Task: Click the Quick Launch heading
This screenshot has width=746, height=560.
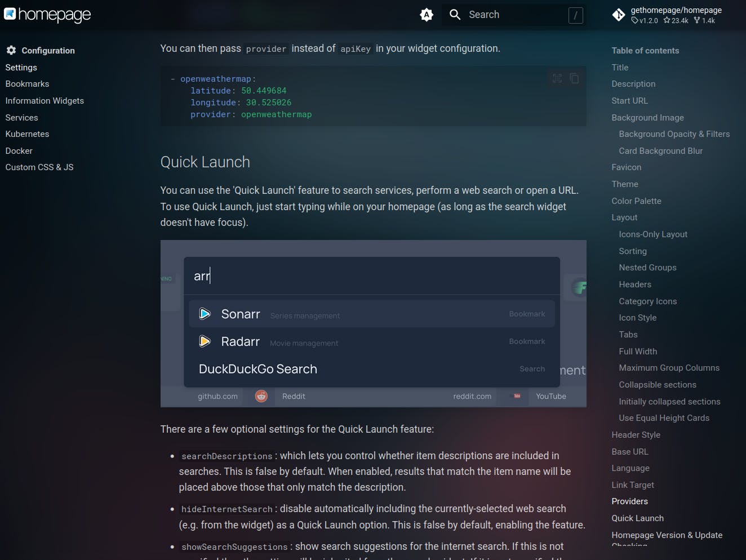Action: click(205, 162)
